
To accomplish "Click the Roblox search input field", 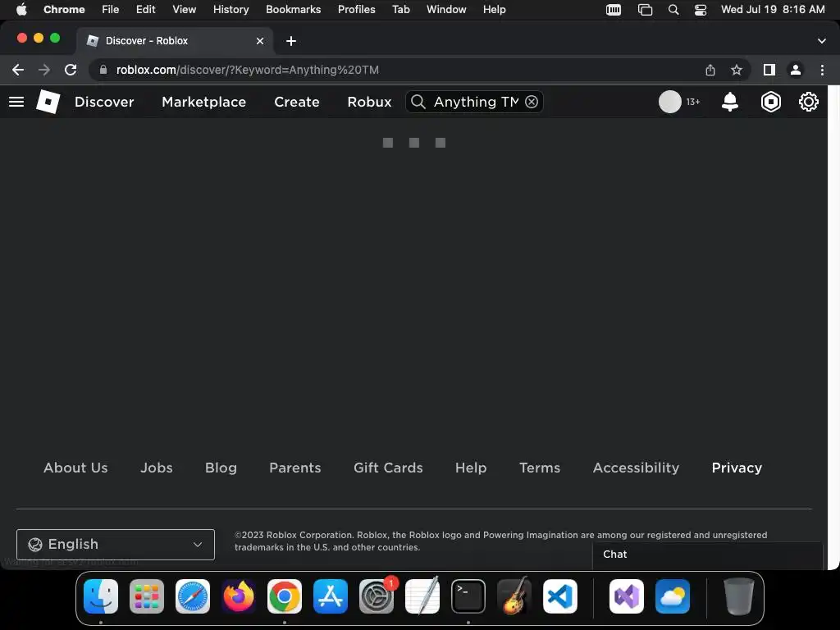I will click(476, 102).
